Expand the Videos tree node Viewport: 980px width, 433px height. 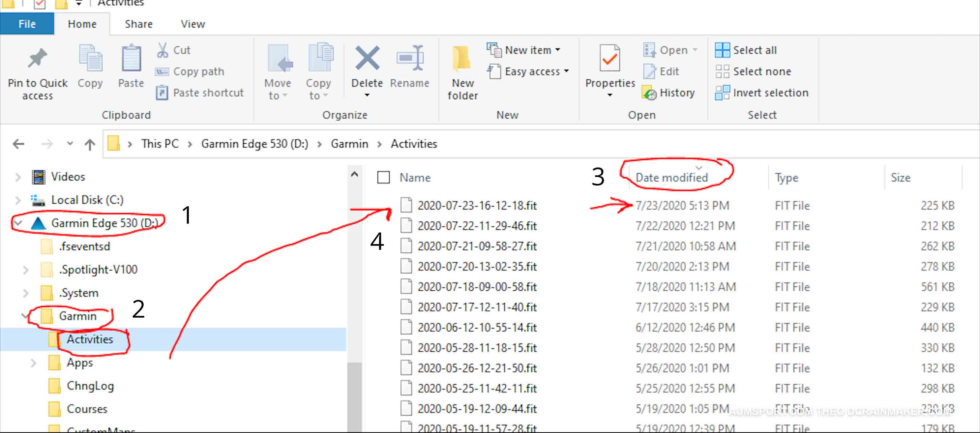click(x=17, y=177)
